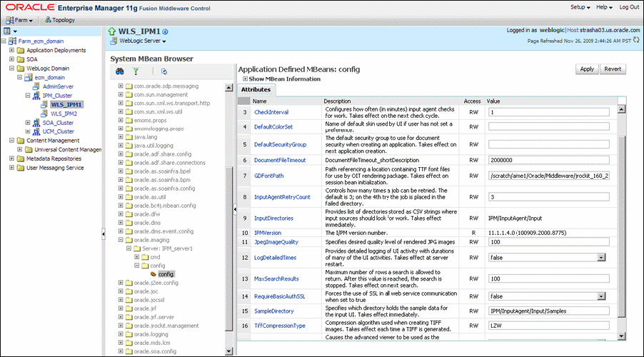The width and height of the screenshot is (644, 357).
Task: Click the up-arrow status icon beside WLS_IPM1
Action: pos(112,31)
